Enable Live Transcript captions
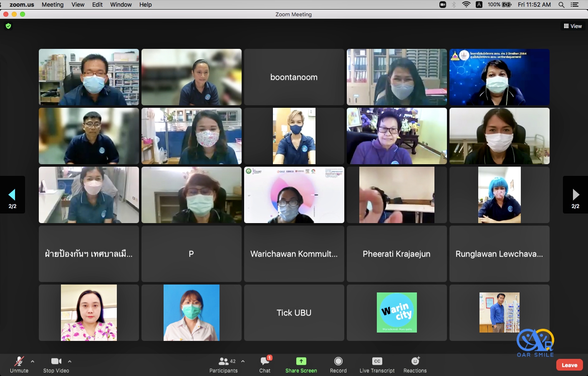 click(377, 361)
